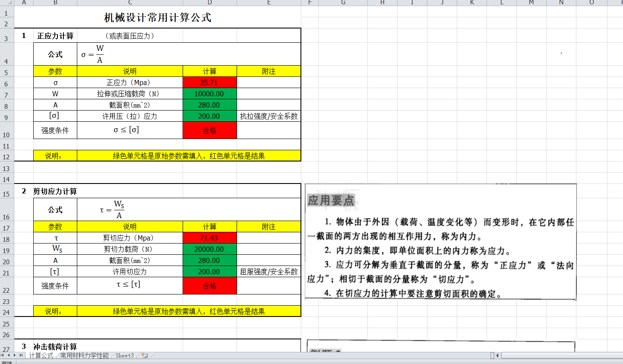Click the 机械设计常用计算公式 title cell
This screenshot has width=623, height=364.
tap(158, 18)
